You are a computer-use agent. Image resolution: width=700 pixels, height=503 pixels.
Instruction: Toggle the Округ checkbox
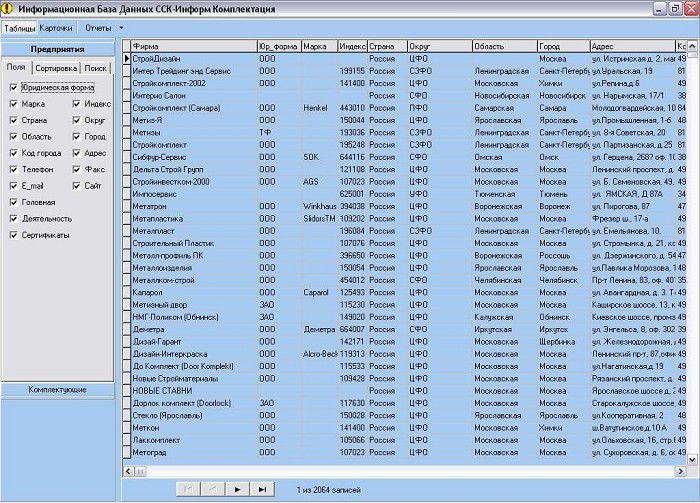click(77, 121)
